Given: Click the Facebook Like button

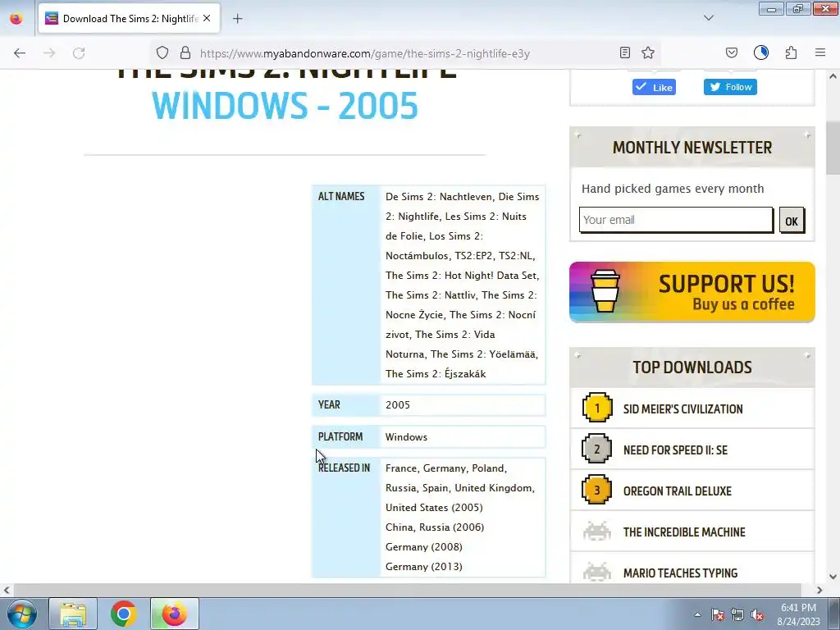Looking at the screenshot, I should pos(654,87).
